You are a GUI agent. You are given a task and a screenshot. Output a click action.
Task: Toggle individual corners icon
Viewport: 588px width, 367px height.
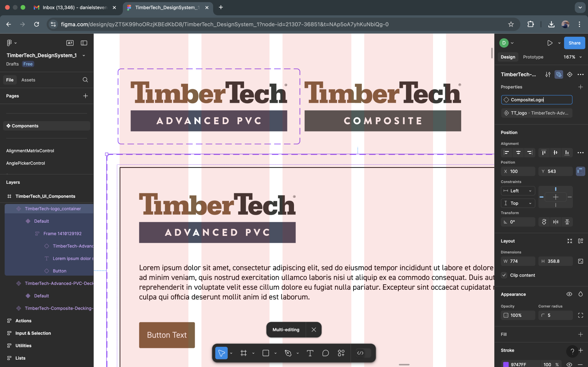580,315
